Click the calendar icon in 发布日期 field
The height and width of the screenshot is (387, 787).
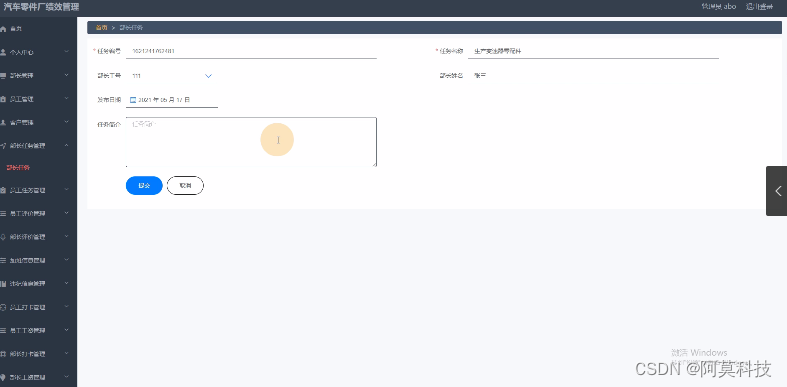coord(133,100)
